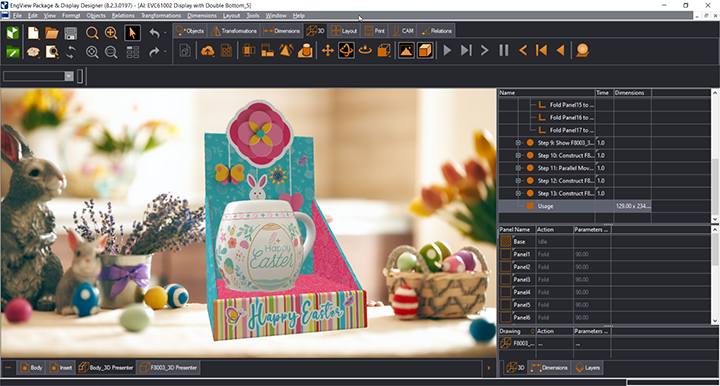Play the folding animation

tap(447, 50)
